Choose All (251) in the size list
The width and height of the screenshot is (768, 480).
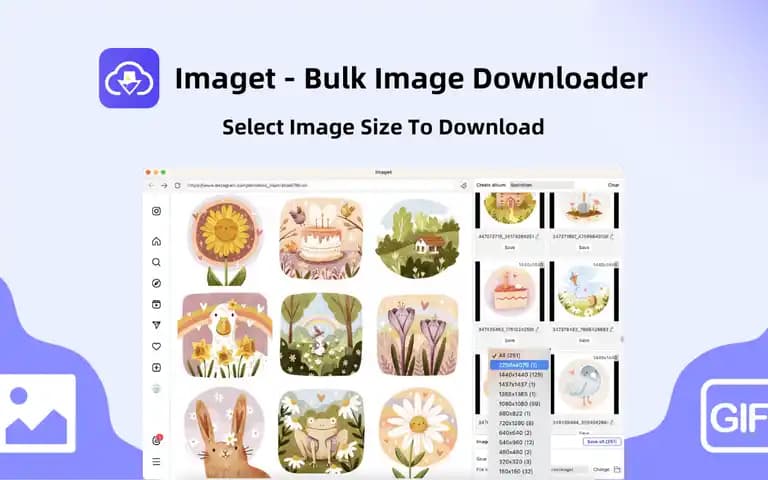(x=519, y=355)
